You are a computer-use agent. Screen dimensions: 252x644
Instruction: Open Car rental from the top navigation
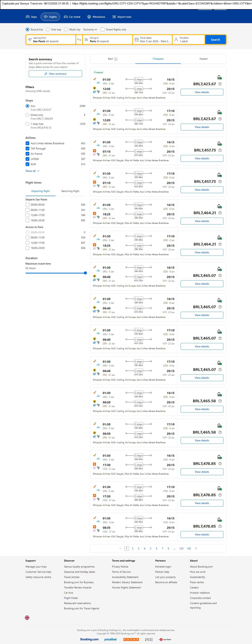pos(72,17)
